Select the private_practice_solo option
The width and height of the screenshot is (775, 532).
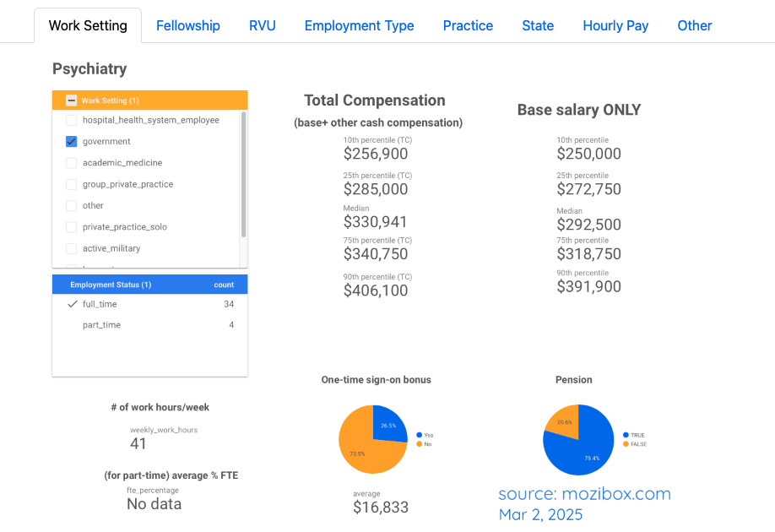point(72,227)
